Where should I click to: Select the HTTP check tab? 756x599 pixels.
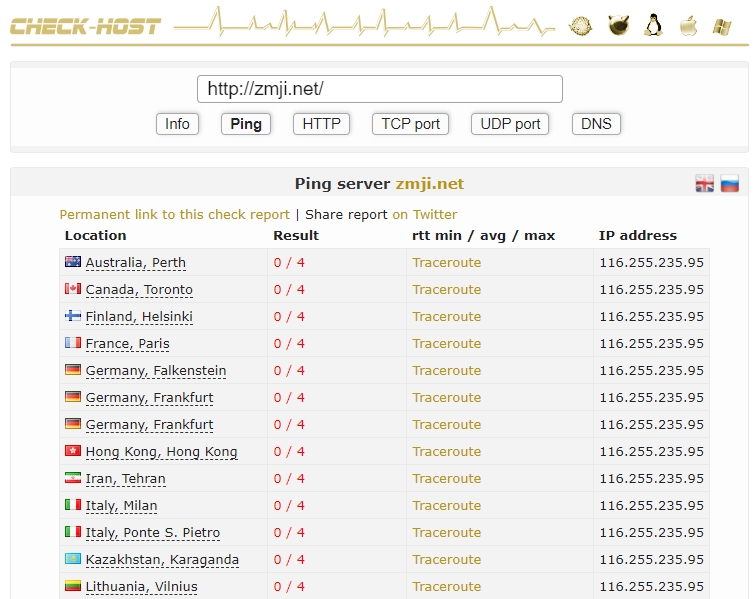pyautogui.click(x=321, y=124)
